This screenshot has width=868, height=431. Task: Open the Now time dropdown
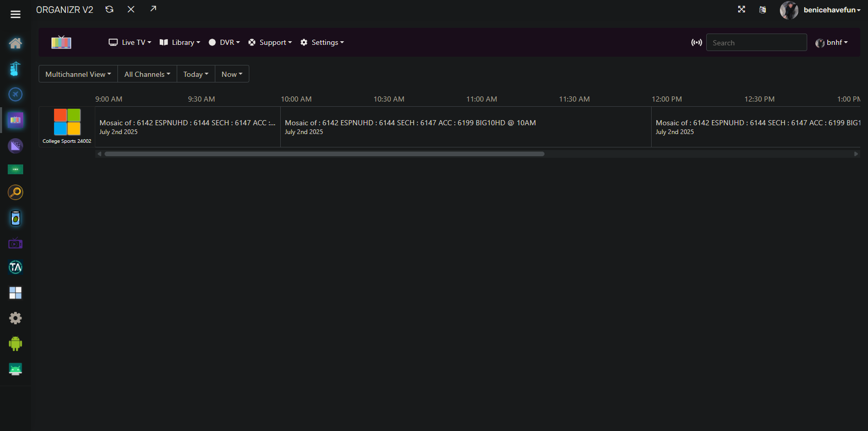pos(232,74)
